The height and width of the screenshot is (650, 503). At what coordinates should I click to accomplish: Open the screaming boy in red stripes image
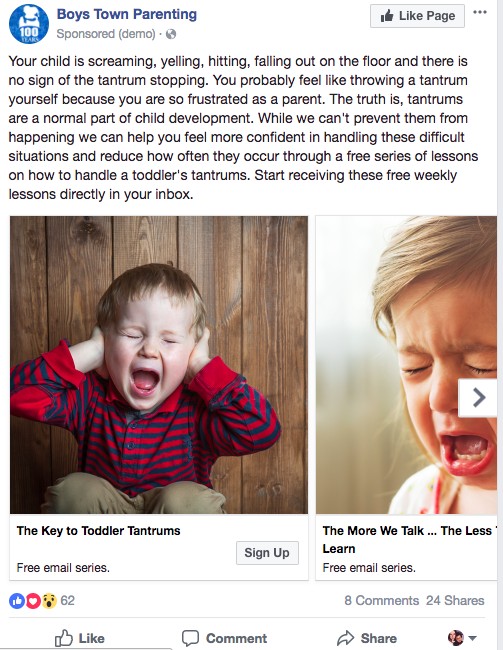(159, 365)
